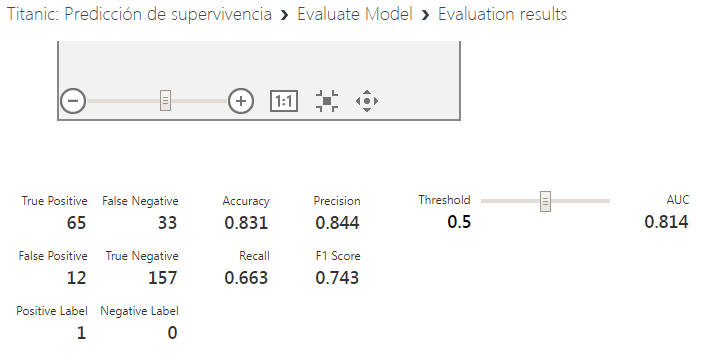Open Titanic: Predicción de supervivencia breadcrumb

[x=139, y=14]
